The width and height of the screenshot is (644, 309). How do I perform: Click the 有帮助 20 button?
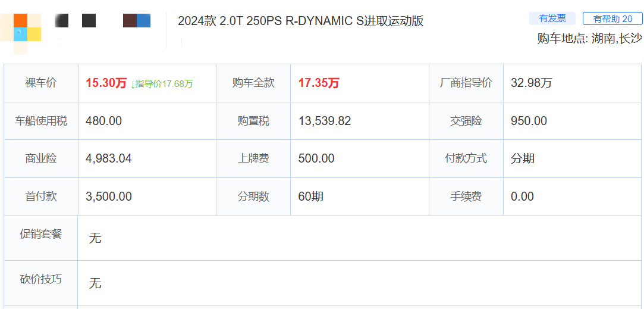[612, 19]
